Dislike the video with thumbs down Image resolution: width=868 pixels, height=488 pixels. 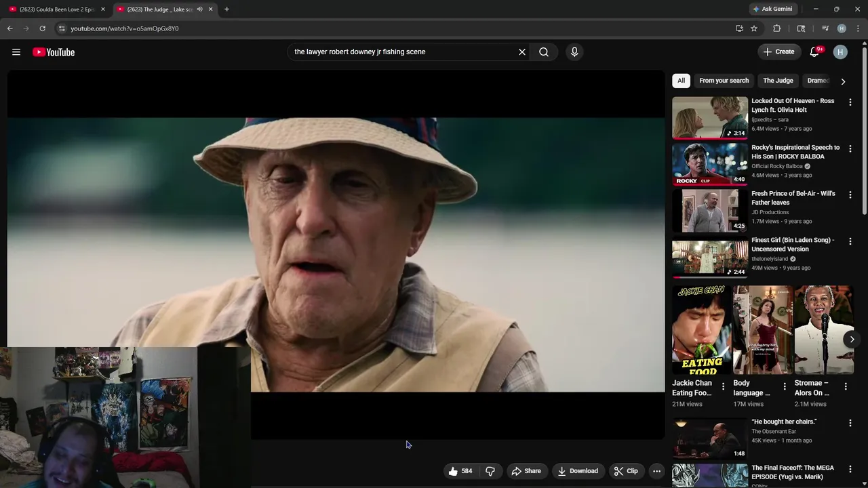click(490, 471)
